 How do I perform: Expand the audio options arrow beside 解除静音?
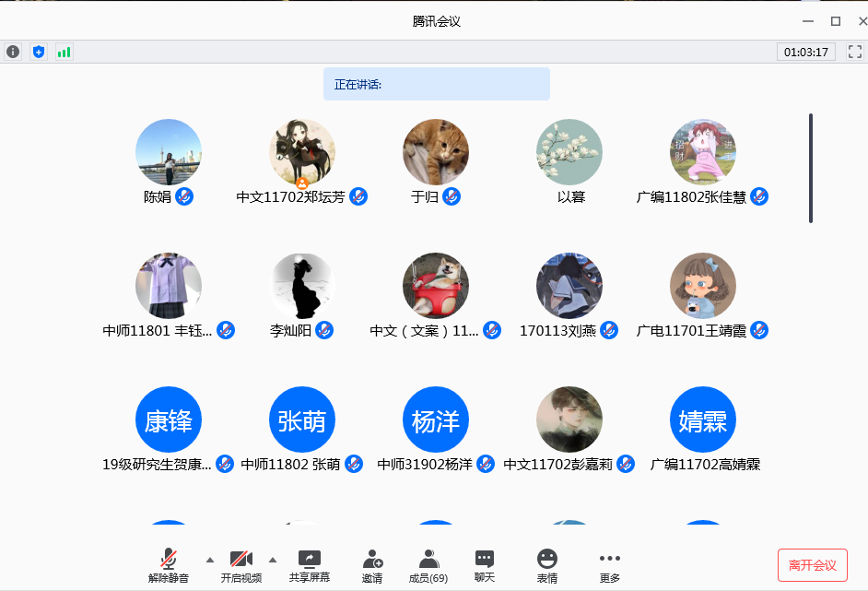point(209,560)
